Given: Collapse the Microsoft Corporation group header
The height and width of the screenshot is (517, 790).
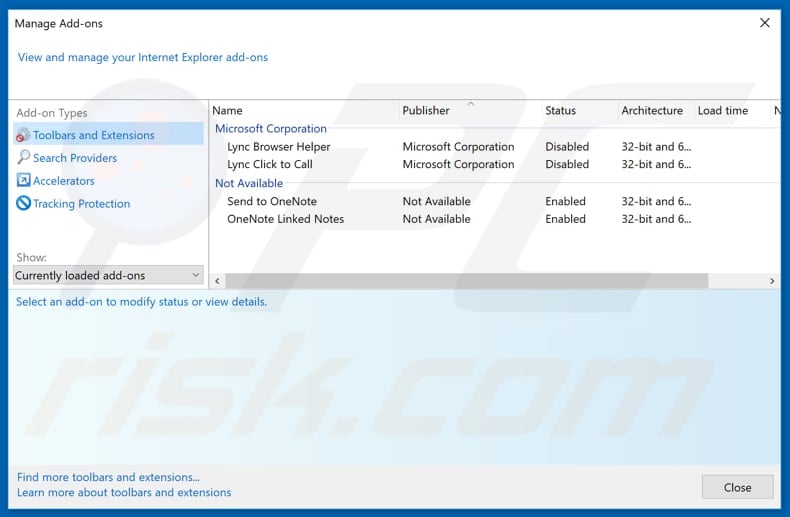Looking at the screenshot, I should pyautogui.click(x=271, y=129).
